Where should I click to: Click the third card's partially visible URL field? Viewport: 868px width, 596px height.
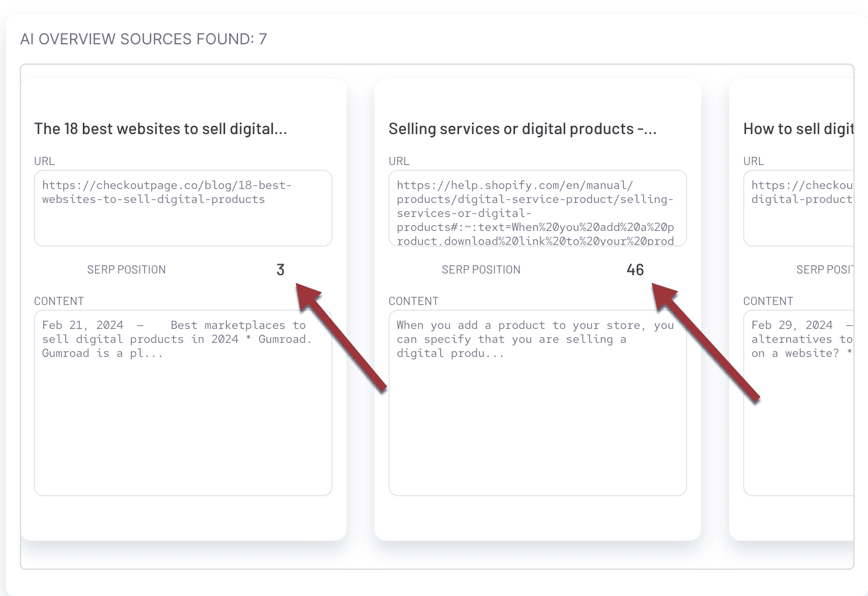pyautogui.click(x=799, y=208)
